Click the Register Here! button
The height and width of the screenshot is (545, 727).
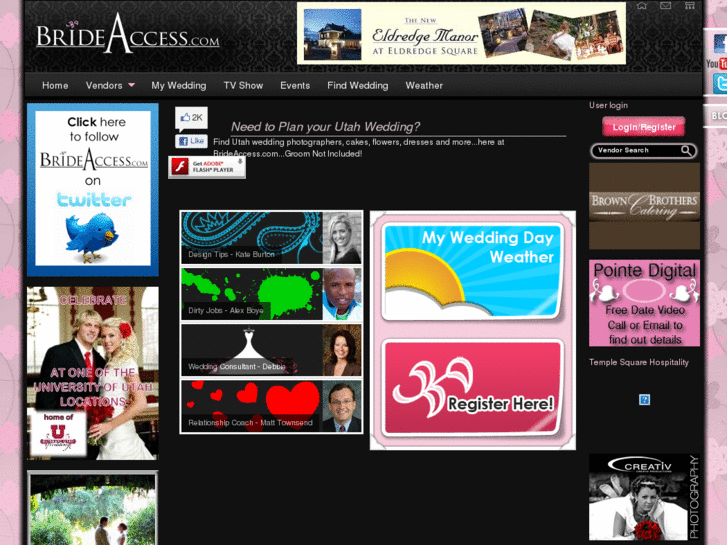click(x=472, y=388)
